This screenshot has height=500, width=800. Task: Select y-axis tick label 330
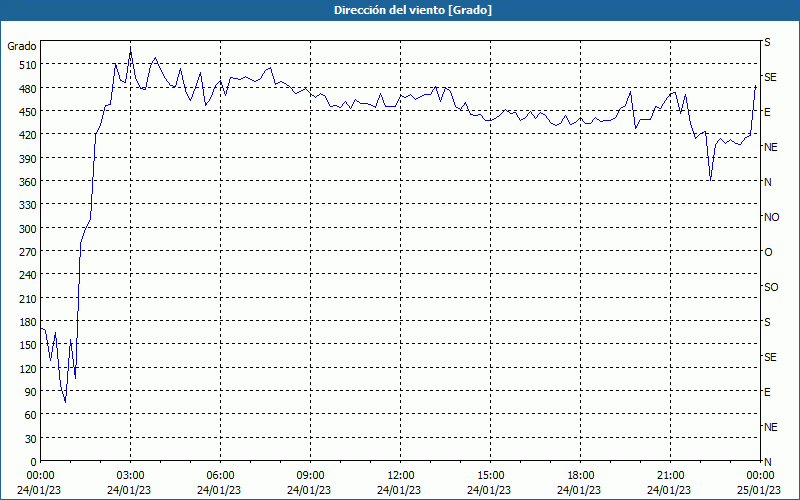[28, 205]
